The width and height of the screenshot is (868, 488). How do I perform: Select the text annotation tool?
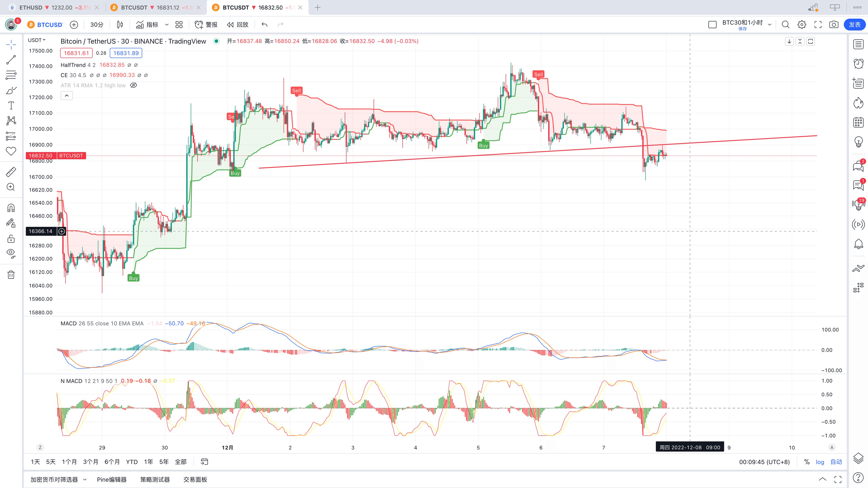[11, 106]
